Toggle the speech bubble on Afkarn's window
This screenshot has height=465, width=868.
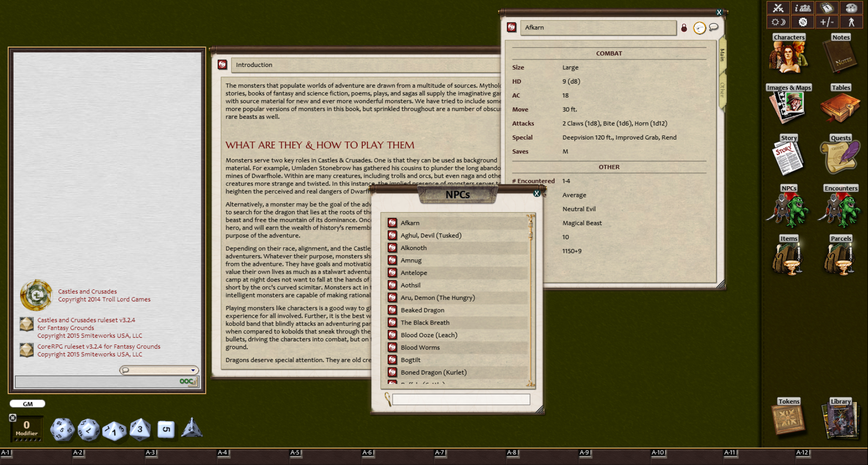713,27
